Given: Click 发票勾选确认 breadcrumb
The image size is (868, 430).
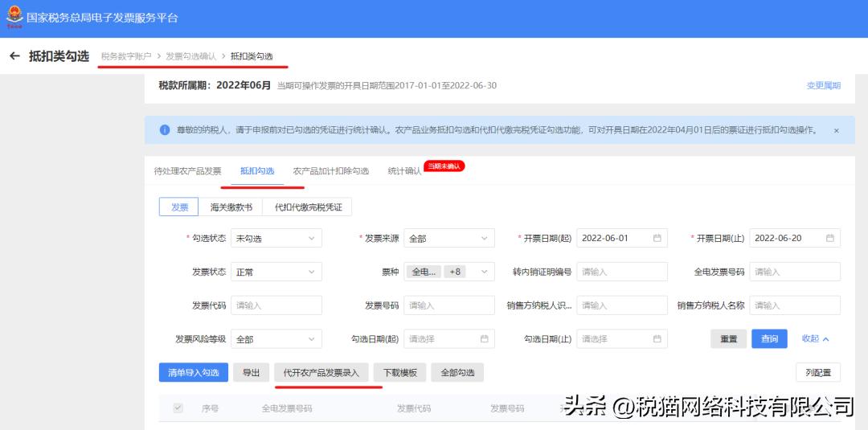Looking at the screenshot, I should pyautogui.click(x=191, y=56).
